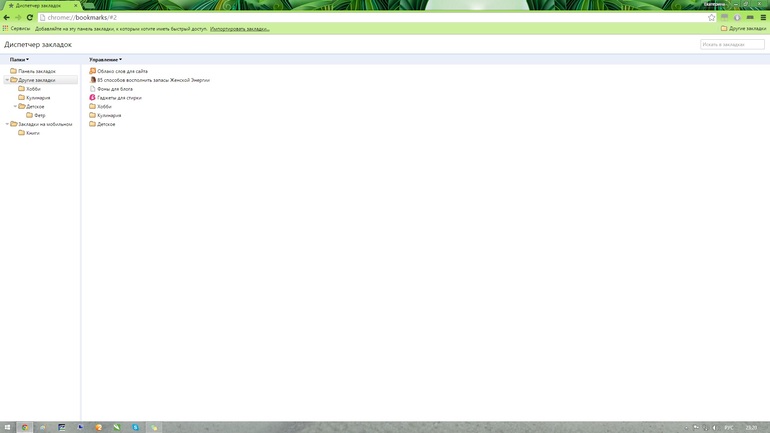Open the Управление dropdown menu
Screen dimensions: 770x433
pos(105,59)
